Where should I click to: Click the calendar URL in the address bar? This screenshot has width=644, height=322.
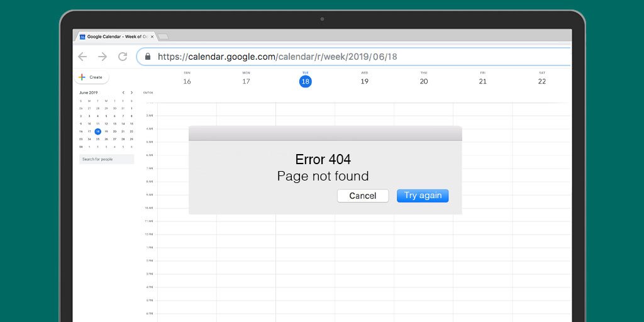point(277,57)
